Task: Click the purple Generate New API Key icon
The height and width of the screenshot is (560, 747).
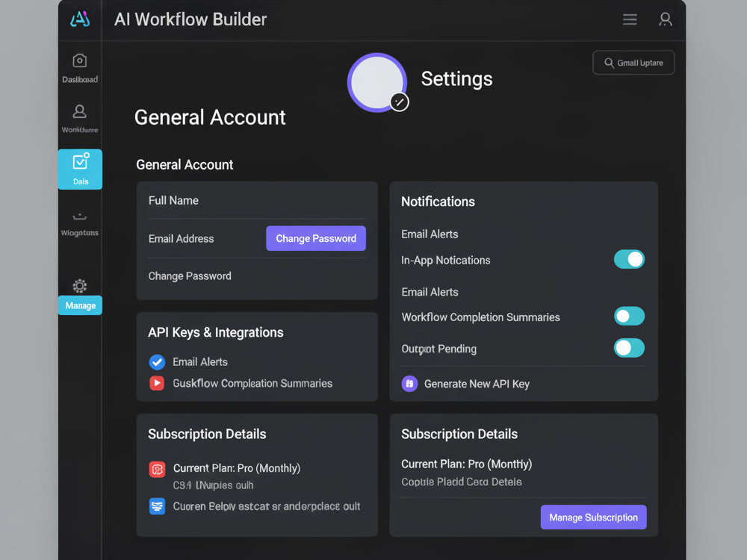Action: coord(409,383)
